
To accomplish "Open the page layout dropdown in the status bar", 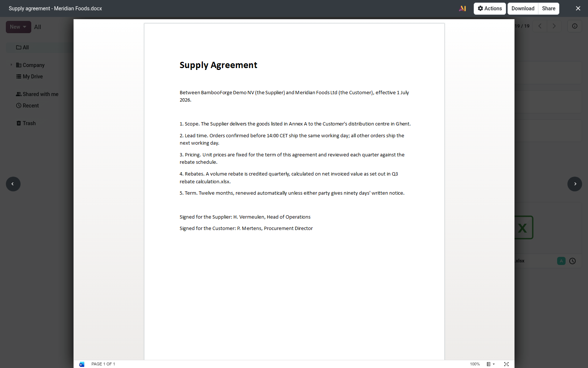I will pos(491,364).
